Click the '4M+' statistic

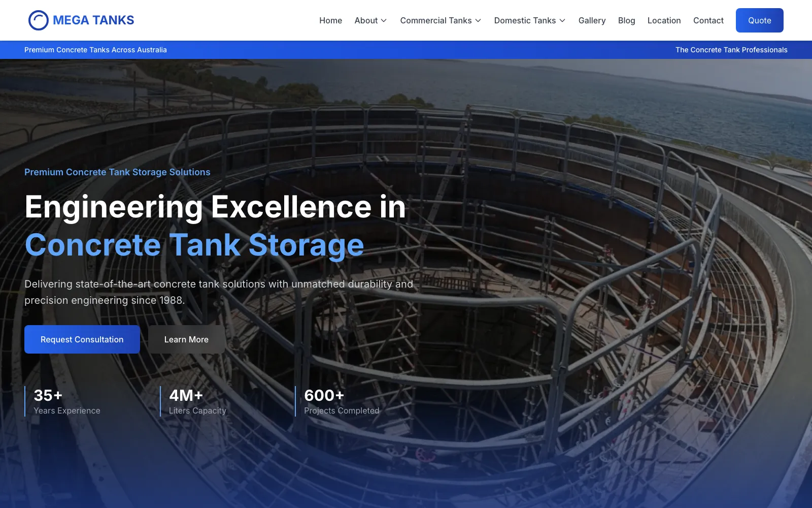(x=186, y=395)
